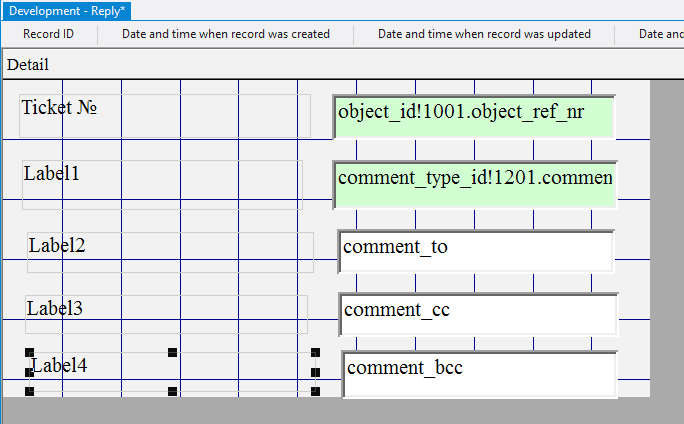The width and height of the screenshot is (684, 424).
Task: Select the Ticket № label
Action: 59,106
